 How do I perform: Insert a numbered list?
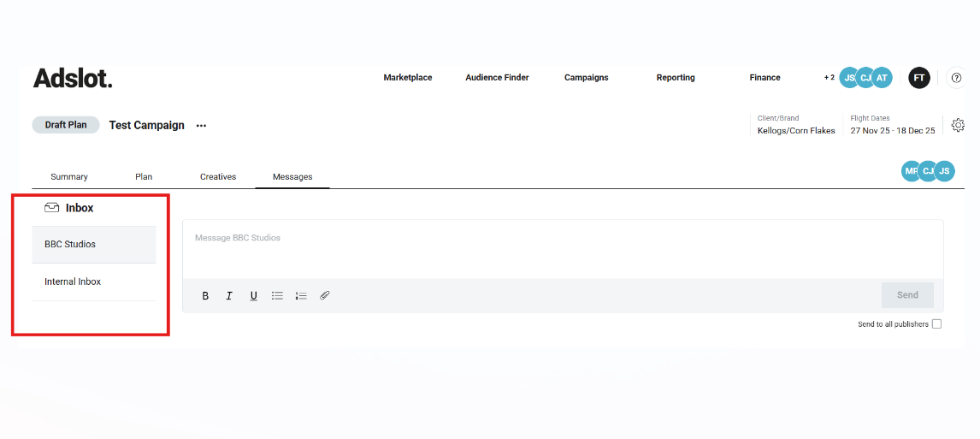tap(301, 296)
